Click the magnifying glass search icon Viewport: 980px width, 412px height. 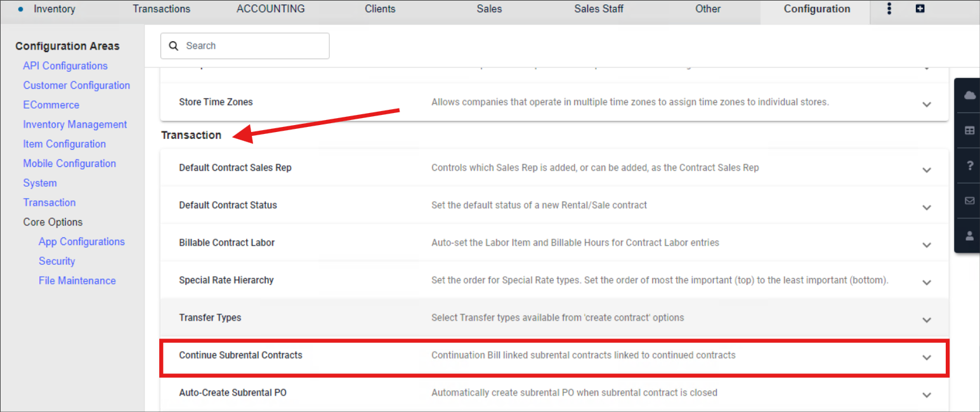click(174, 46)
